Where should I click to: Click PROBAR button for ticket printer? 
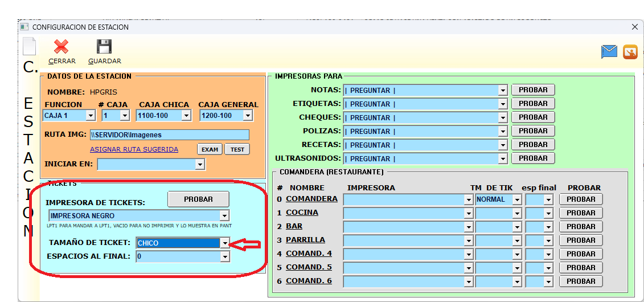198,199
